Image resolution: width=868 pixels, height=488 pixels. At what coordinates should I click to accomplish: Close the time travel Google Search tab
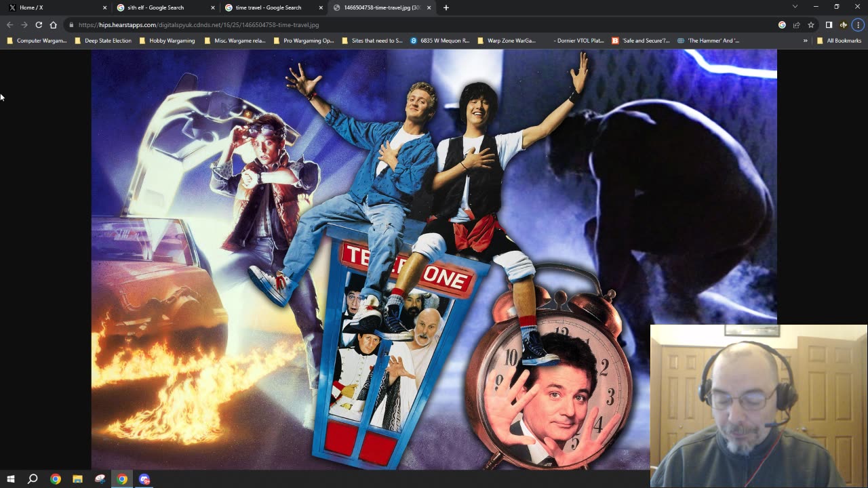pyautogui.click(x=321, y=7)
